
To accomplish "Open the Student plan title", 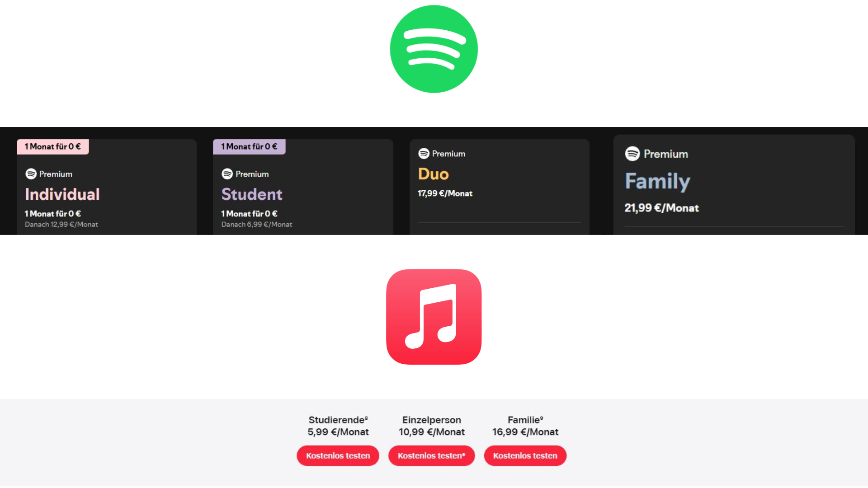I will [252, 194].
